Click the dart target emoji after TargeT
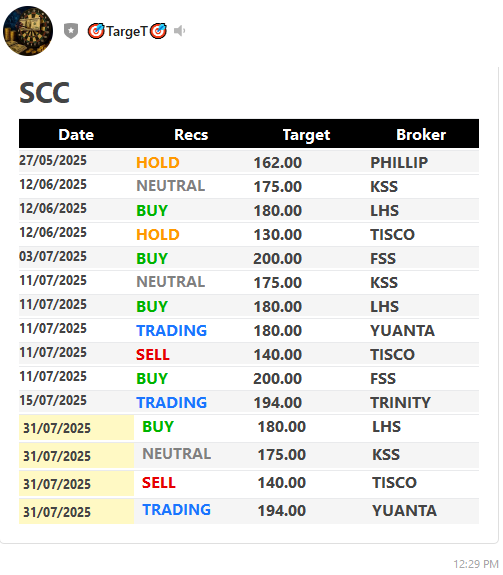 pyautogui.click(x=158, y=31)
